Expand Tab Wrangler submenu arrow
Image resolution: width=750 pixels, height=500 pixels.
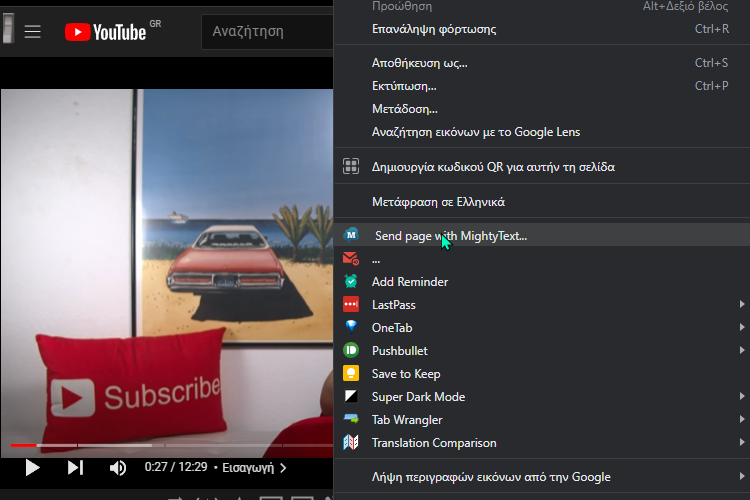tap(741, 419)
